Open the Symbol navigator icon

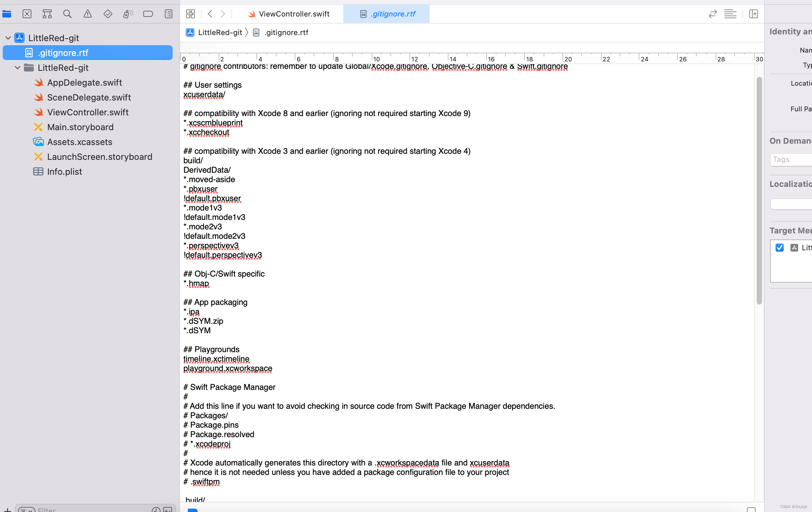pos(47,14)
